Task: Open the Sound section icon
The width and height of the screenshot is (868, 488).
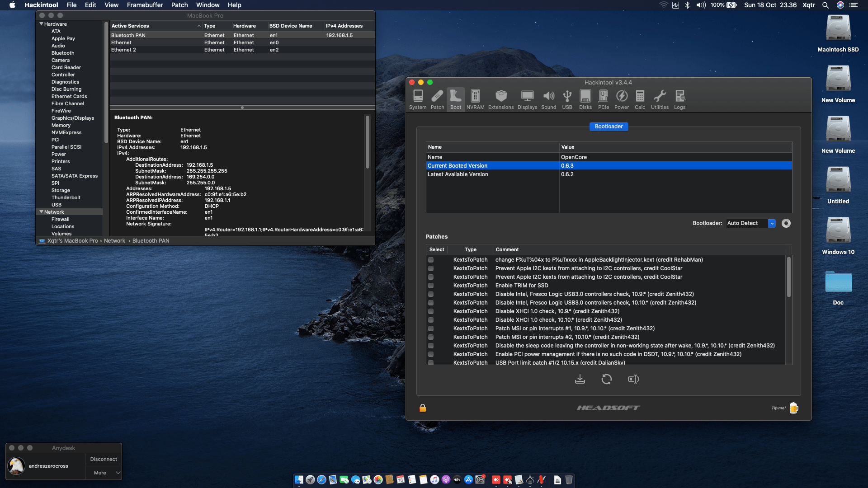Action: pos(549,99)
